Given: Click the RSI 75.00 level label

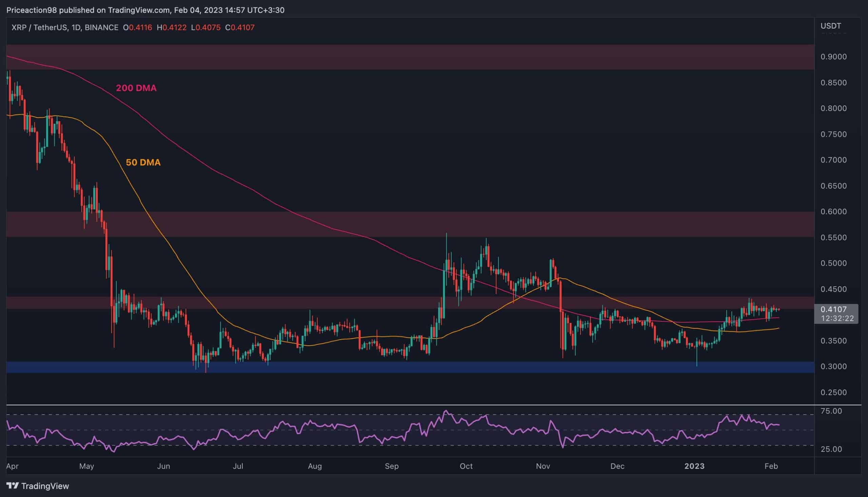Looking at the screenshot, I should [x=831, y=411].
